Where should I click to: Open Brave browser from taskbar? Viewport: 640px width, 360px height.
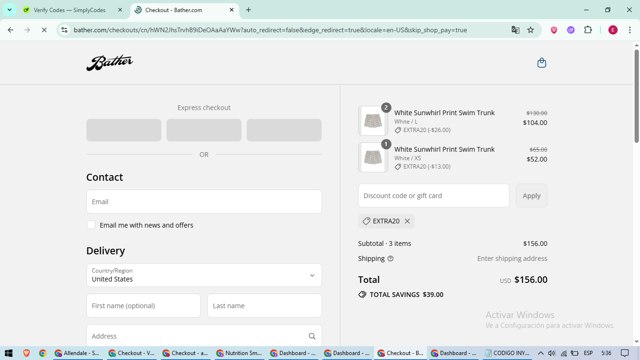tap(27, 353)
